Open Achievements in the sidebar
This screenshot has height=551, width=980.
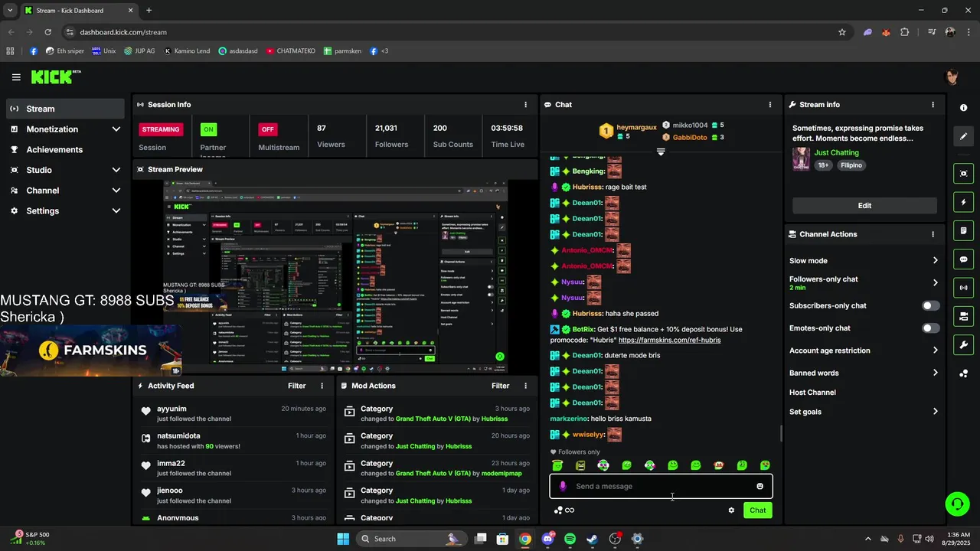tap(65, 150)
